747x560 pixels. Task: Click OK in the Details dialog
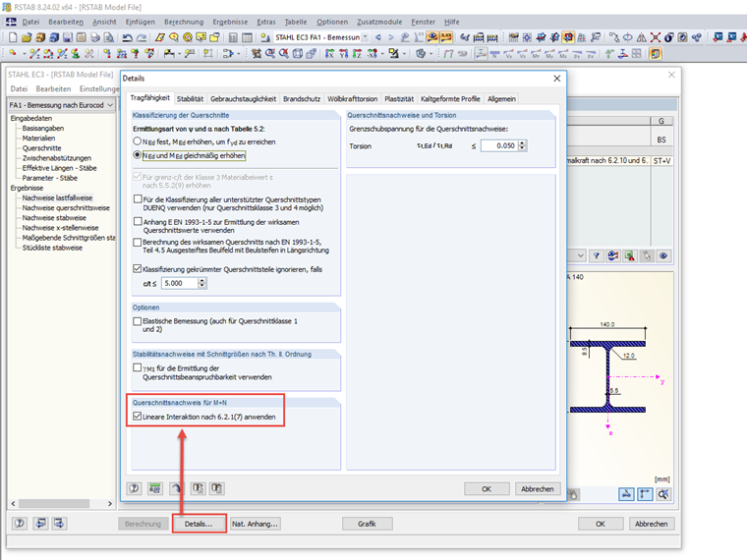[487, 488]
